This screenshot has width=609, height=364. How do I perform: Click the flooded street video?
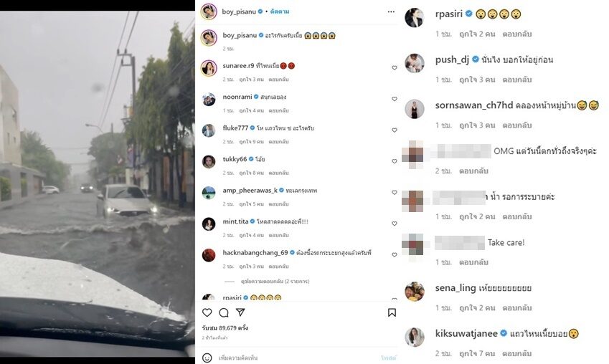[97, 182]
